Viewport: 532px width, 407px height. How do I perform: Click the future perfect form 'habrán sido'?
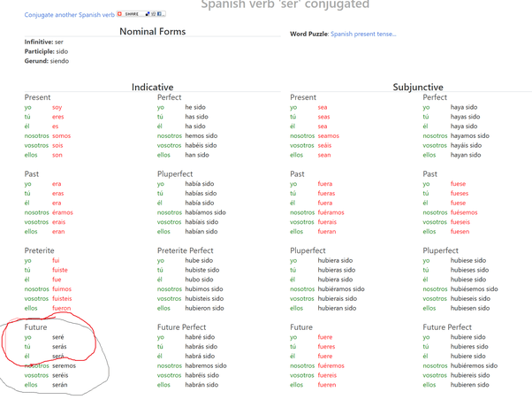[x=201, y=385]
